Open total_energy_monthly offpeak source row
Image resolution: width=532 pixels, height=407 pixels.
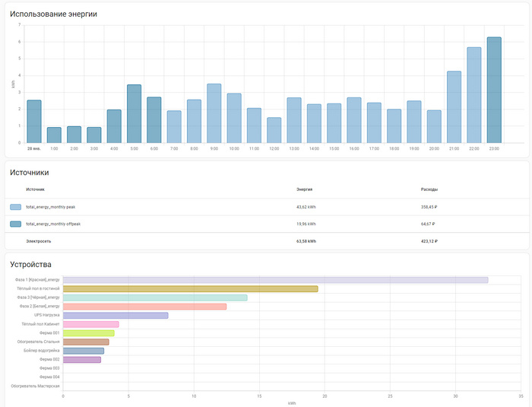tap(267, 224)
